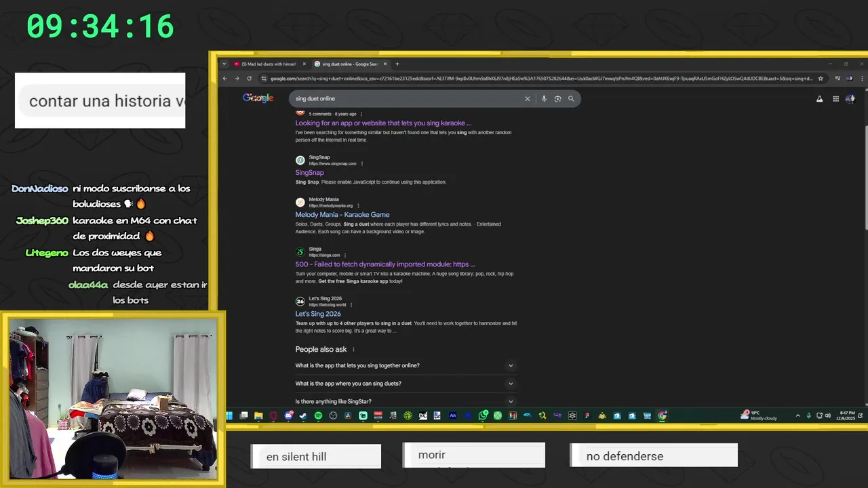Open Google Lens image search icon
The height and width of the screenshot is (488, 868).
[557, 99]
